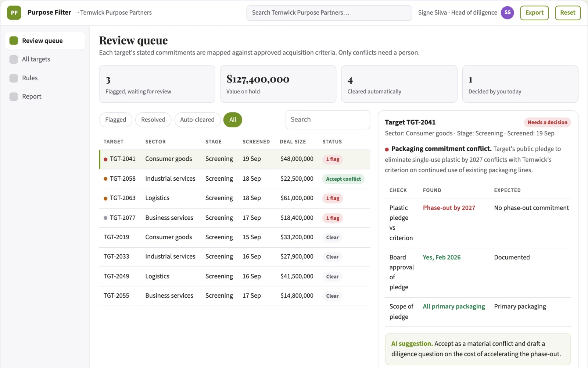Click the Export button
Viewport: 588px width, 368px height.
534,13
